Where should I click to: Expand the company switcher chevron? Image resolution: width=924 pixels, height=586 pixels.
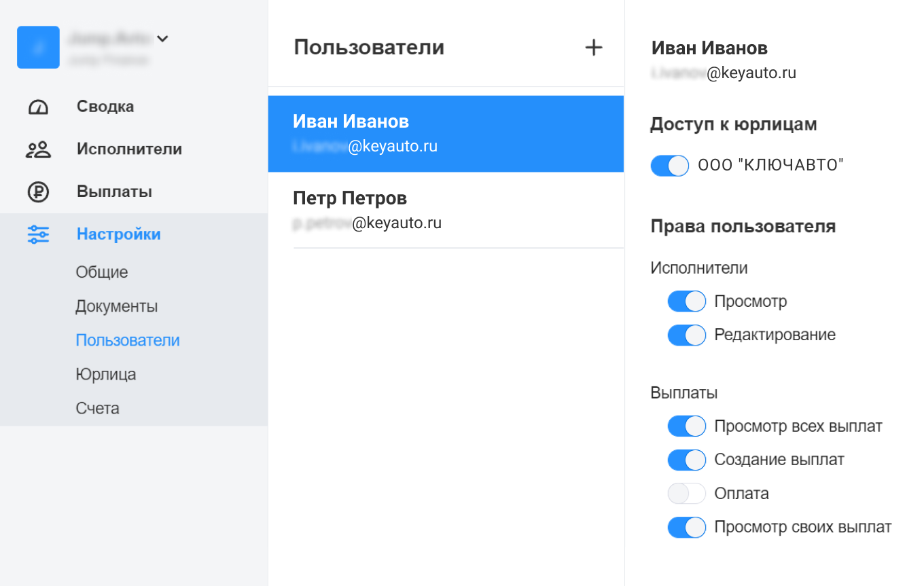coord(162,39)
